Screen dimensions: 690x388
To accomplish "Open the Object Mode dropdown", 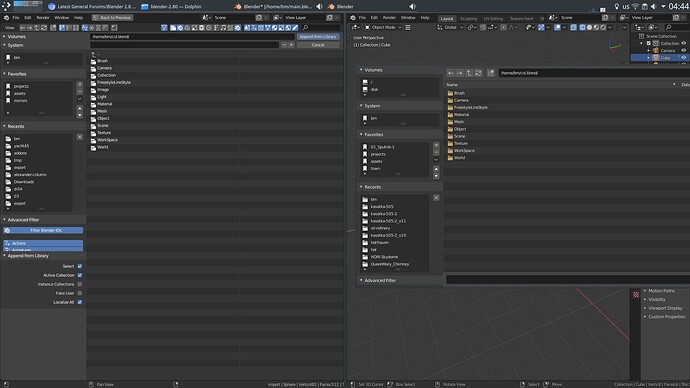I will pyautogui.click(x=383, y=27).
